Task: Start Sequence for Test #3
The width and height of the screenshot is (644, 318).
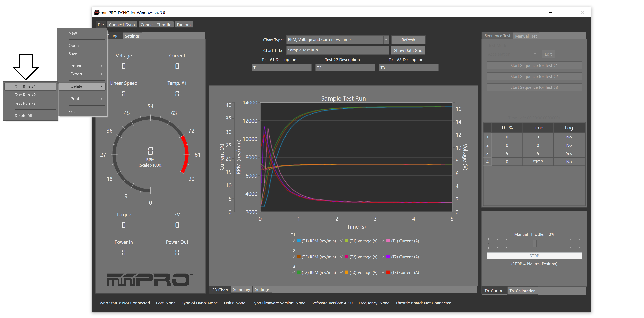Action: tap(534, 87)
